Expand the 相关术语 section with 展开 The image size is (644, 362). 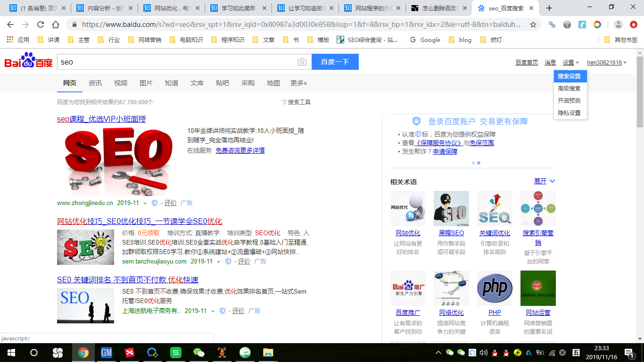[544, 181]
